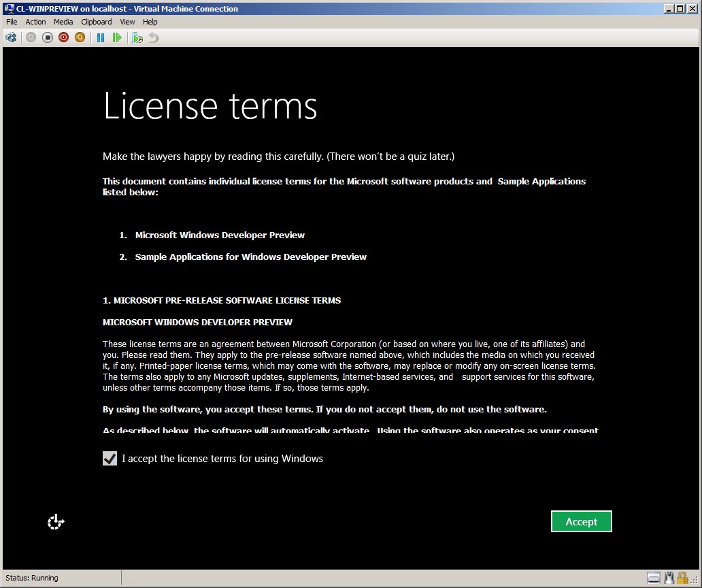The image size is (702, 588).
Task: Click the green Reset icon
Action: tap(117, 37)
